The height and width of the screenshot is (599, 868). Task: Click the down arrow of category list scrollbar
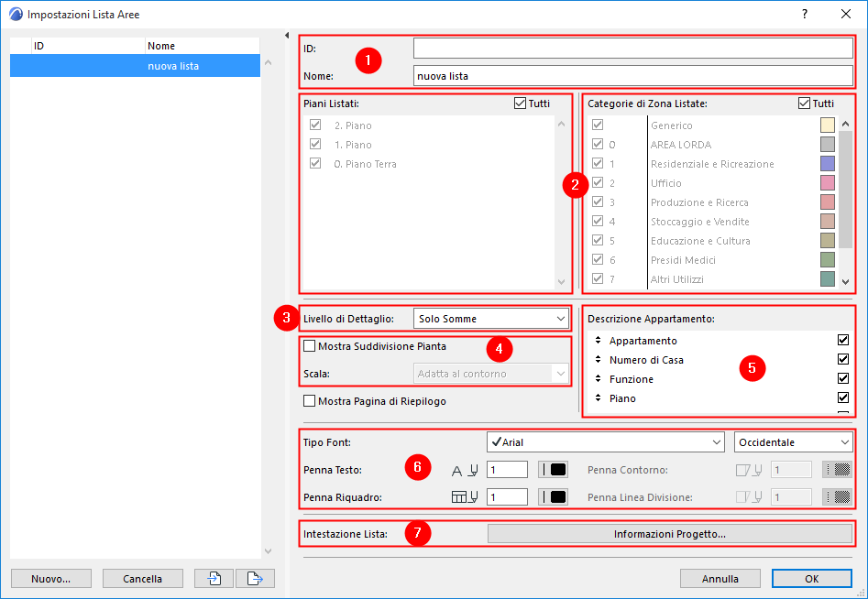[x=845, y=281]
